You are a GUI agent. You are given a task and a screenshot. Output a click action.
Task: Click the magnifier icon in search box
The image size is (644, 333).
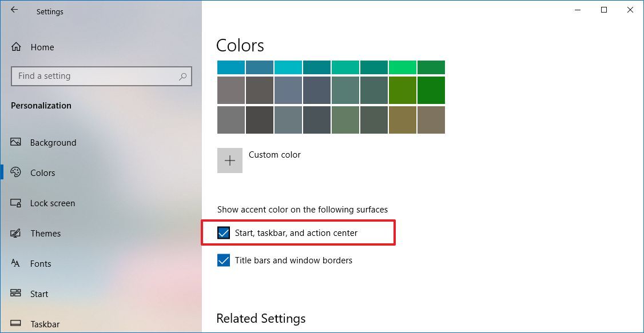tap(183, 77)
